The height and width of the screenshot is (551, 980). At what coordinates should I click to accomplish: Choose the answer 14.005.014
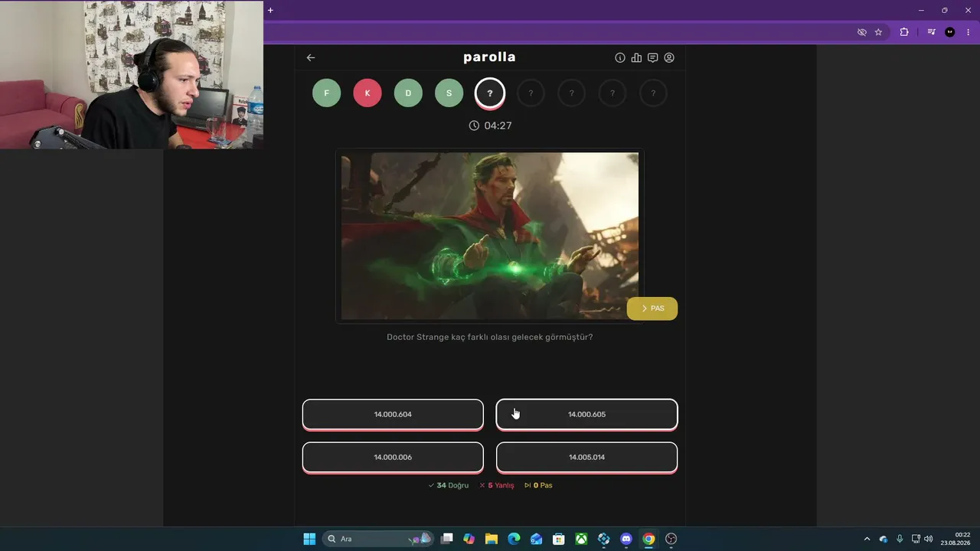coord(586,458)
